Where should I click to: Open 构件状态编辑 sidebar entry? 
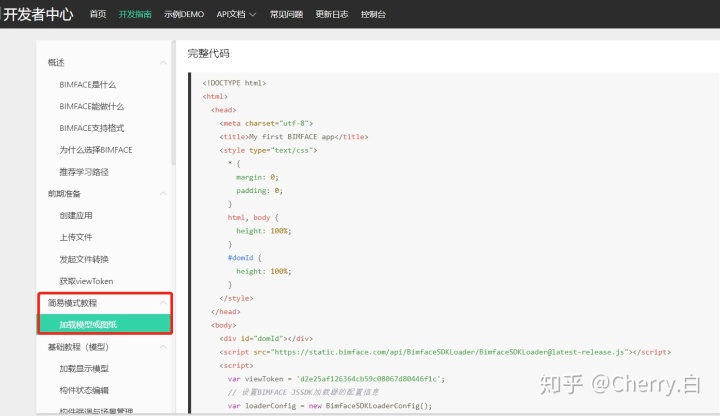pos(84,390)
